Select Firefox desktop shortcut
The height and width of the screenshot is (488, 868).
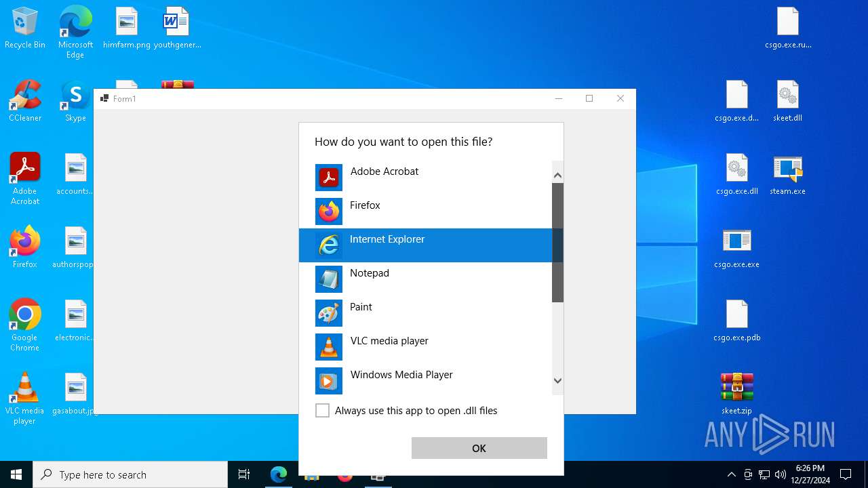25,247
